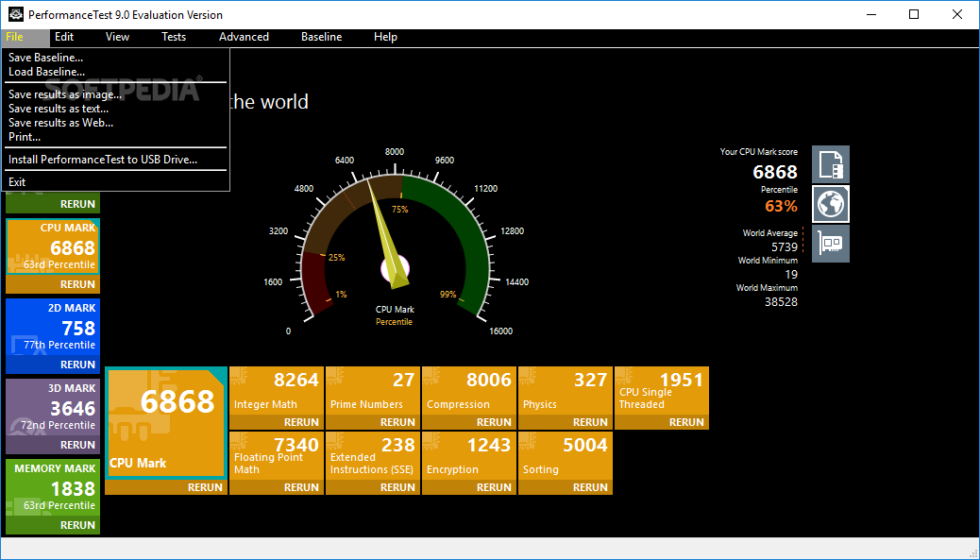Rerun the 2D MARK sidebar test
The image size is (980, 560).
tap(77, 365)
